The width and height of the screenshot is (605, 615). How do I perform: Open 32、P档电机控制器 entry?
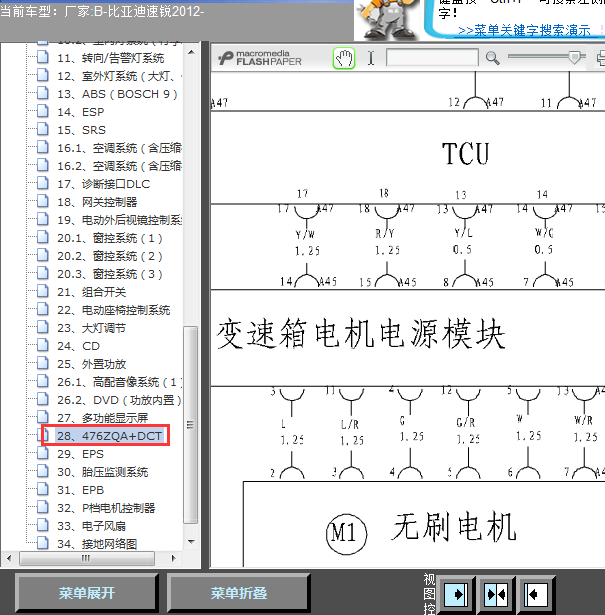point(106,508)
